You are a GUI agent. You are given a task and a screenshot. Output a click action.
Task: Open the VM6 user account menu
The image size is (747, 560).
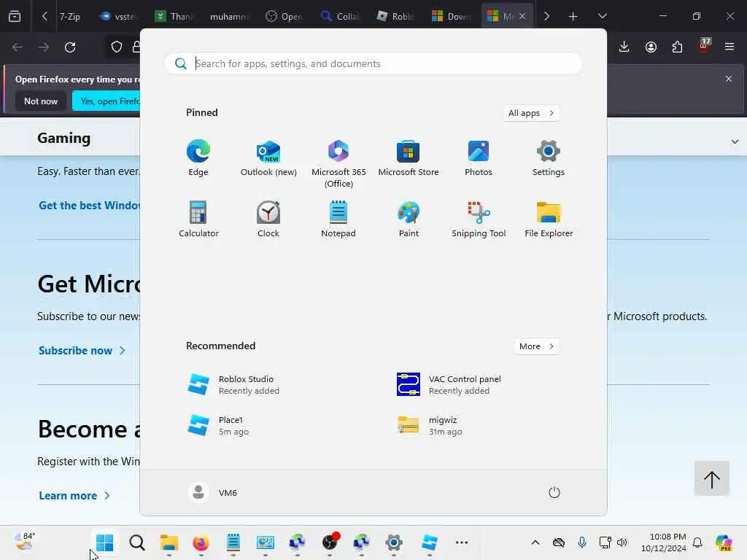(212, 492)
